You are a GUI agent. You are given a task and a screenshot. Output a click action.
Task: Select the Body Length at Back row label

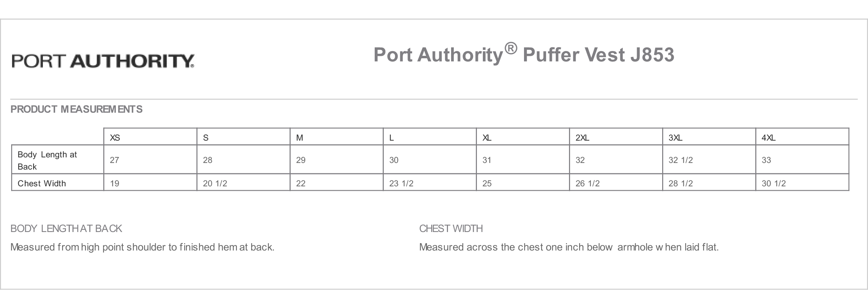coord(58,159)
